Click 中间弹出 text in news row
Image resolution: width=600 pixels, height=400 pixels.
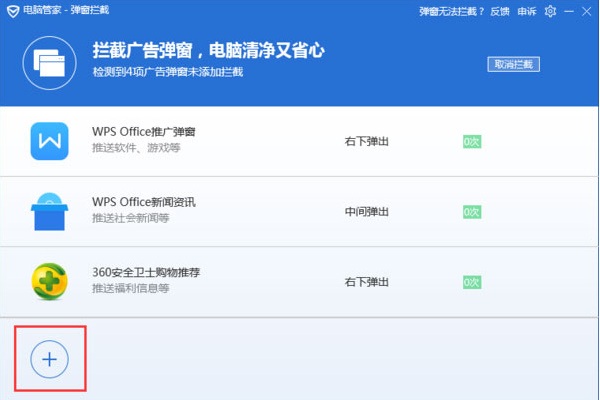tap(367, 212)
